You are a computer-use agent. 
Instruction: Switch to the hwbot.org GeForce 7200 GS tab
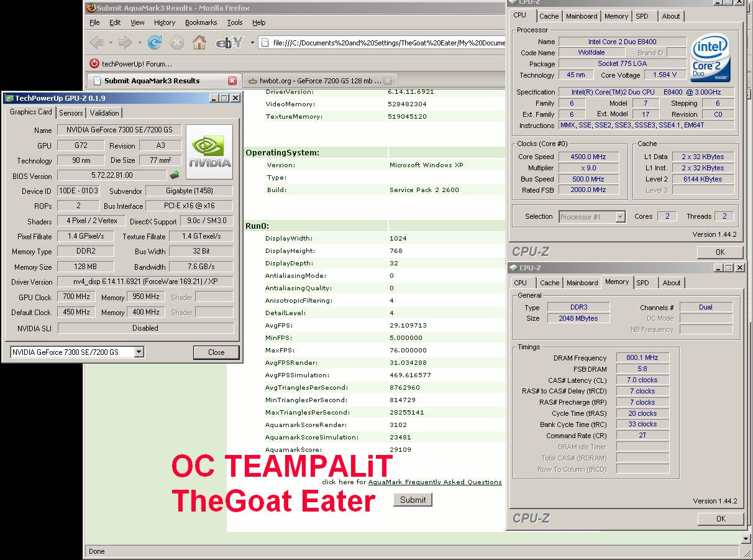[x=320, y=81]
